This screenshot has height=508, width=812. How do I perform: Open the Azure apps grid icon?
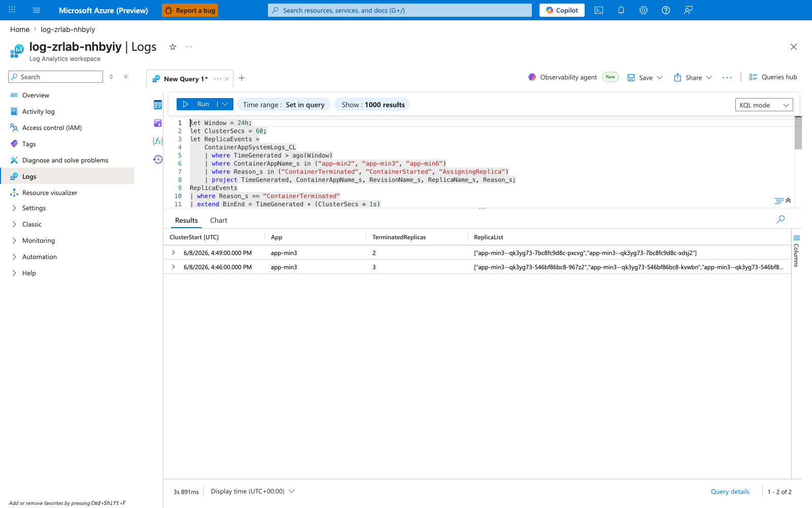12,10
